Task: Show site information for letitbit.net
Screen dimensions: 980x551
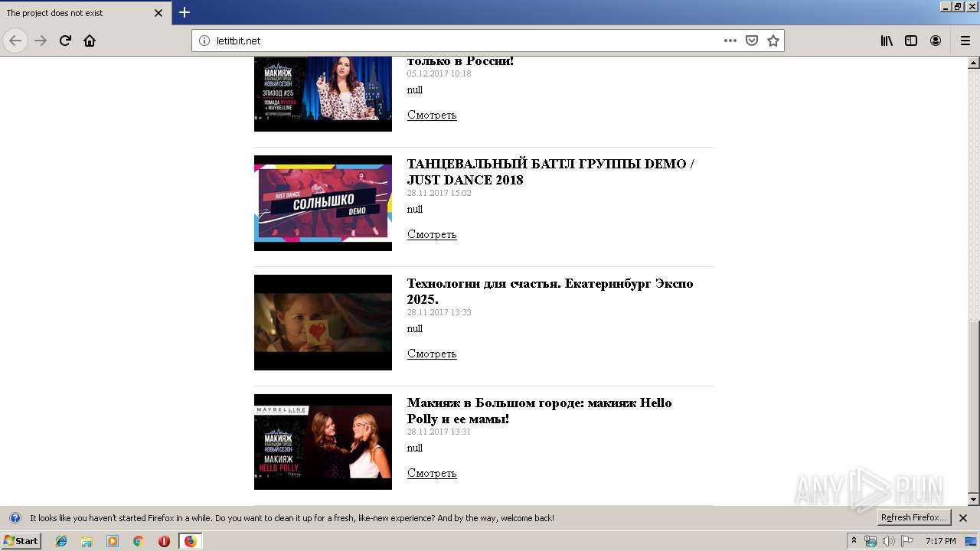Action: (204, 41)
